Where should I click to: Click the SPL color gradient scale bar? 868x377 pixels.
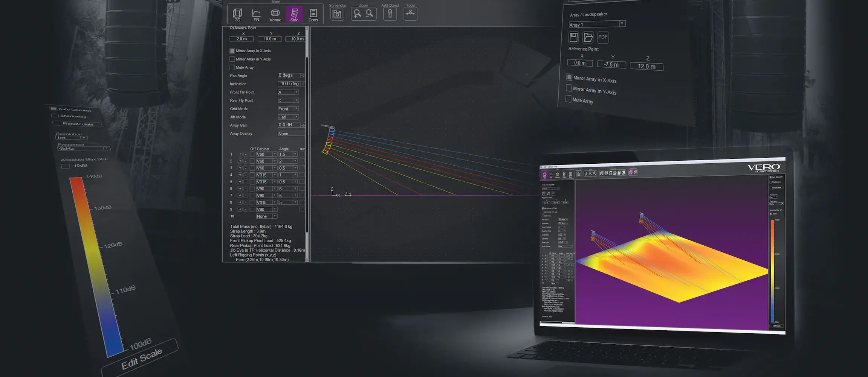pyautogui.click(x=96, y=263)
